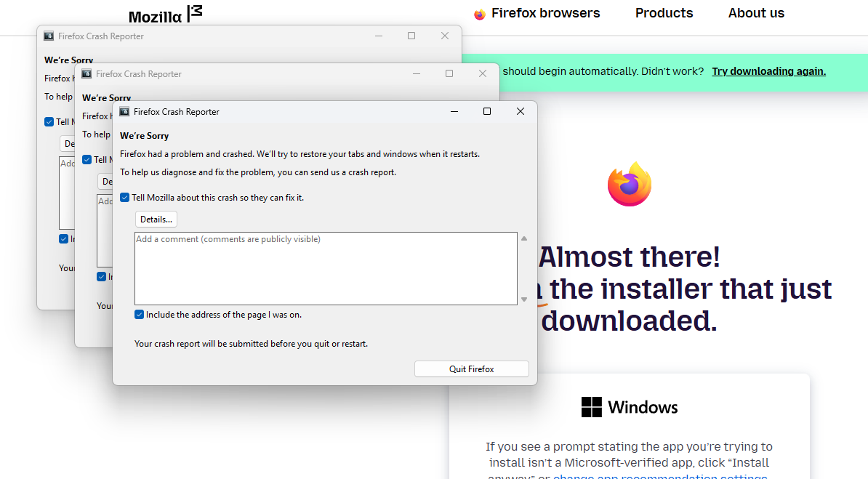Click middle Crash Reporter title bar app icon
The width and height of the screenshot is (868, 479).
87,73
